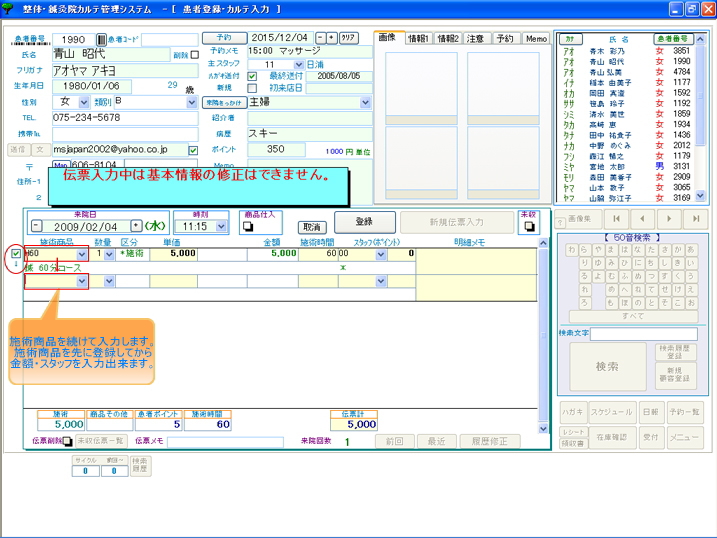717x538 pixels.
Task: Click the 未収 square icon
Action: click(529, 226)
